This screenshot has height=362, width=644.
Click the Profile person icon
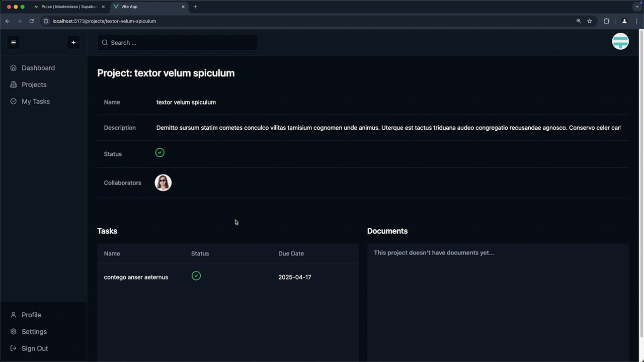(14, 315)
